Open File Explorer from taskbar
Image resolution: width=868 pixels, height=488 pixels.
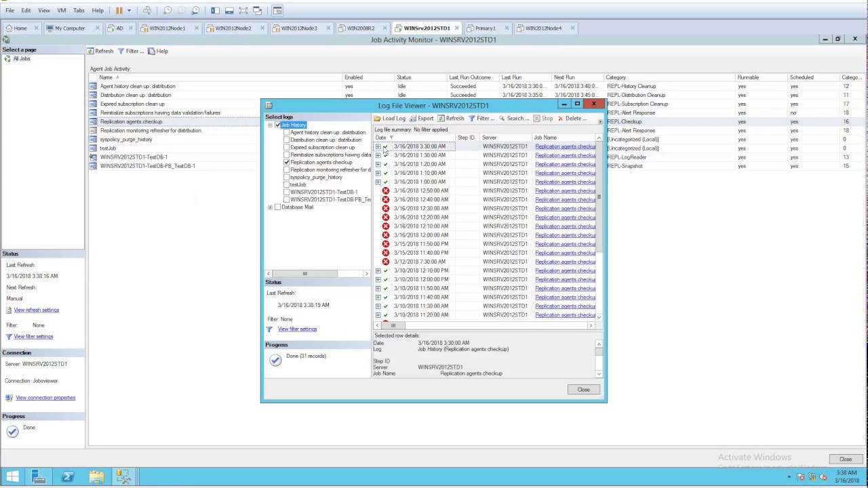point(96,477)
